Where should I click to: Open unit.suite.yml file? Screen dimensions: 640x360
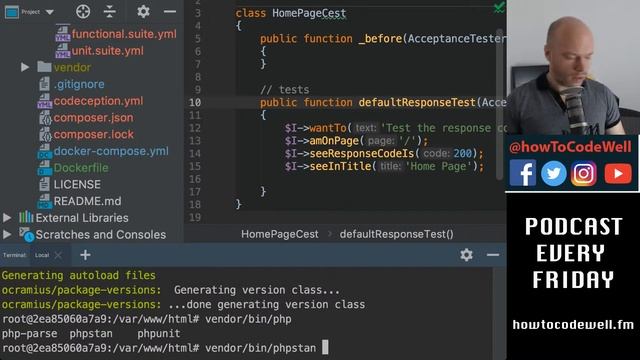pos(108,51)
